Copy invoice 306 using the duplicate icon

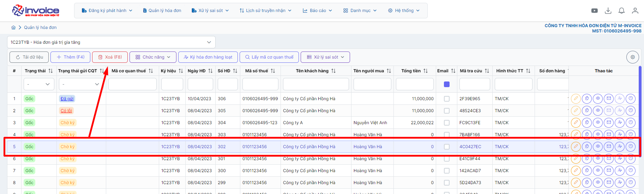point(587,99)
